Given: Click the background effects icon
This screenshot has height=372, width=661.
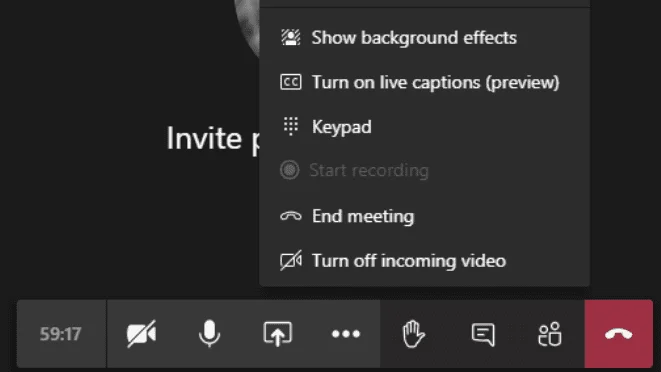Looking at the screenshot, I should point(290,38).
